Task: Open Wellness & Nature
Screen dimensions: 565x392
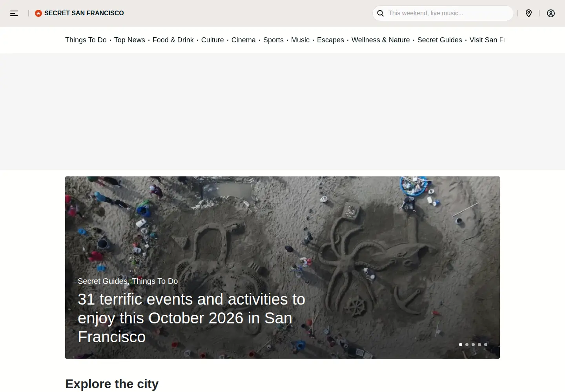Action: (381, 40)
